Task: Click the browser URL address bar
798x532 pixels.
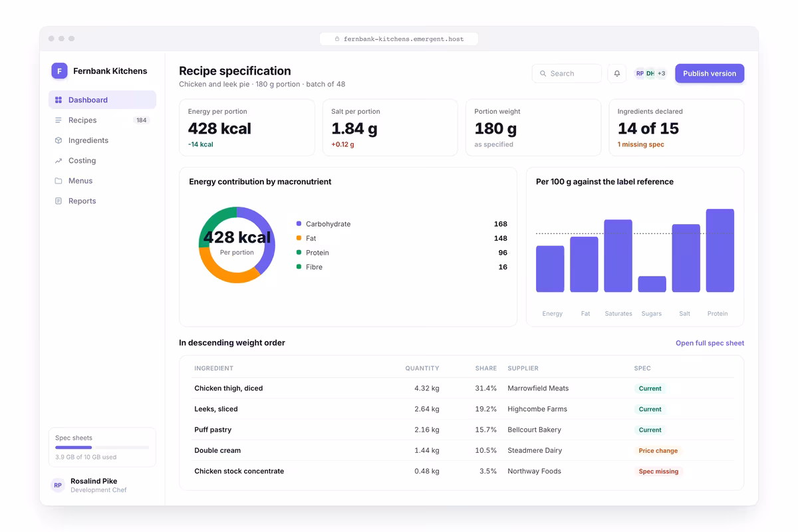Action: point(399,39)
